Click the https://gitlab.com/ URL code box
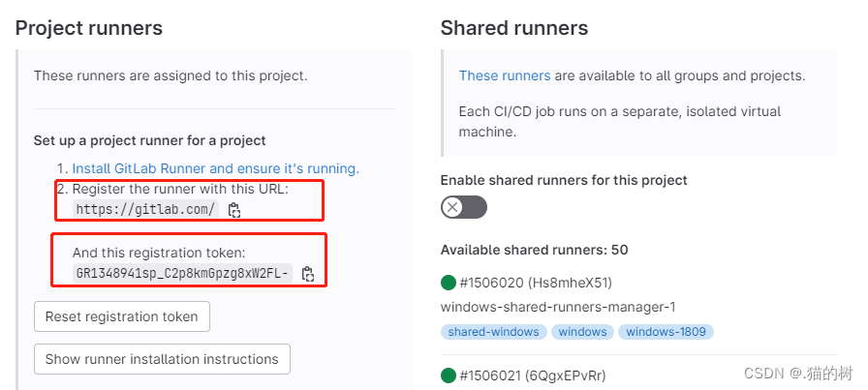Image resolution: width=868 pixels, height=390 pixels. pyautogui.click(x=146, y=210)
